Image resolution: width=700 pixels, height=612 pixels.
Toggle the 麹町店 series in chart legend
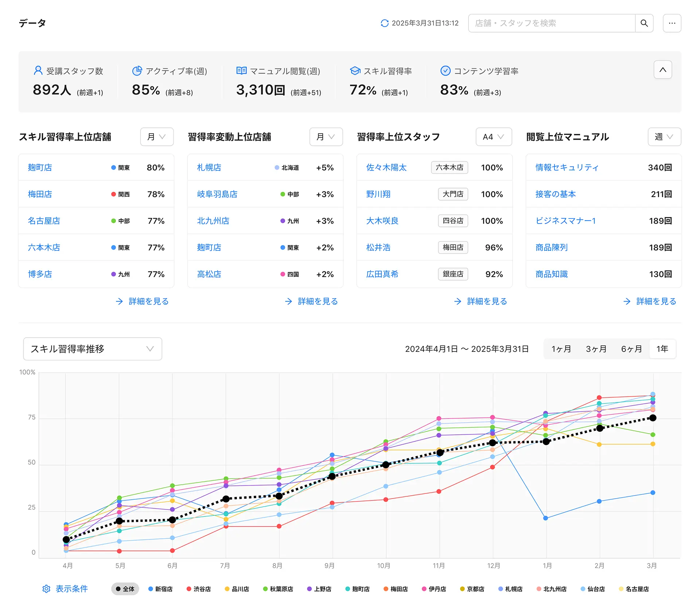pos(357,589)
